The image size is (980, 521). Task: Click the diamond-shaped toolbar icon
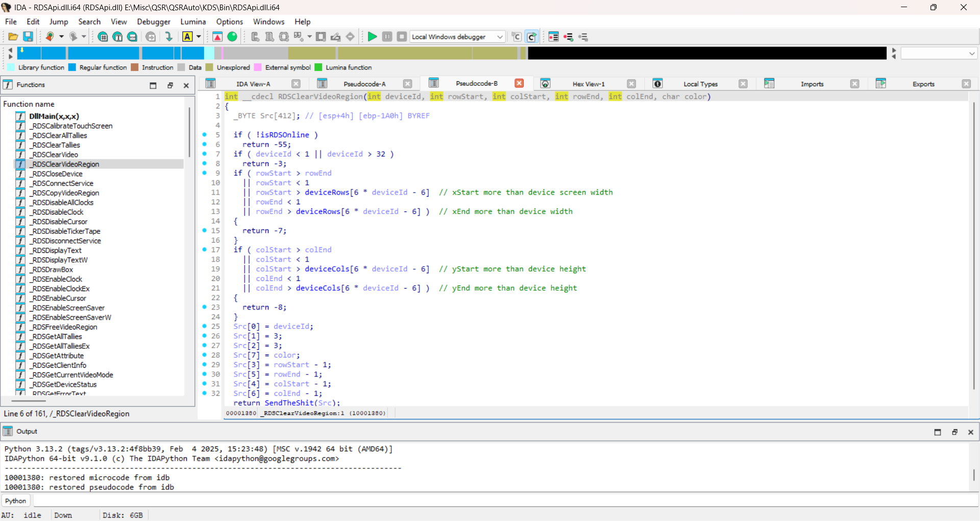pyautogui.click(x=350, y=37)
